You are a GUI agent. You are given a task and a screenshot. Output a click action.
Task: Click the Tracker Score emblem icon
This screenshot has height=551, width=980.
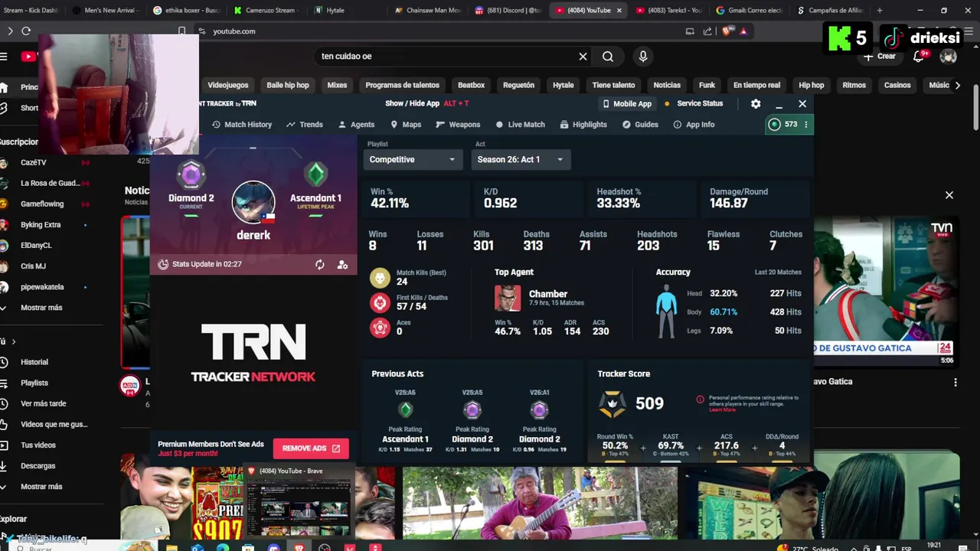612,404
